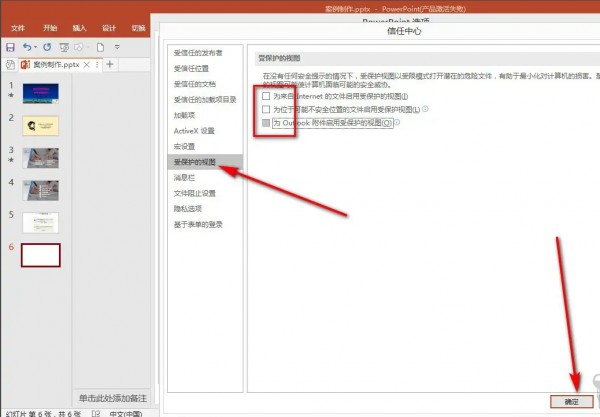This screenshot has width=600, height=417.
Task: Click the PowerPoint icon on 案例制作.pptx tab
Action: tap(25, 65)
